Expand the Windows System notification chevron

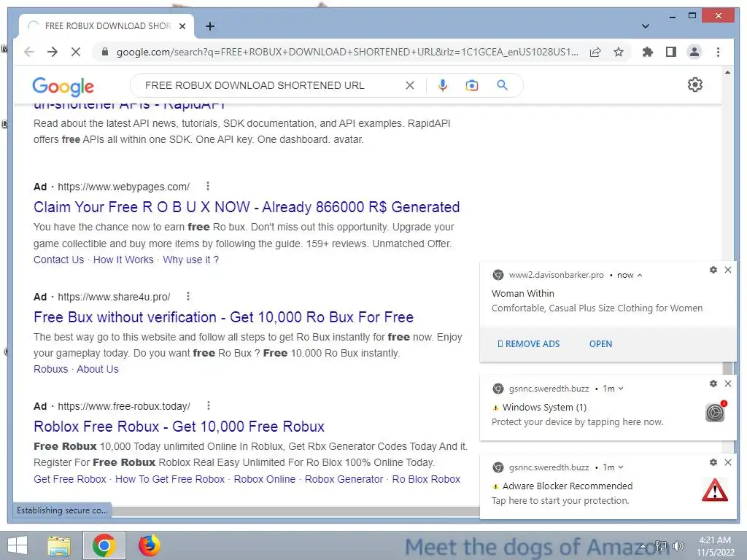coord(621,389)
